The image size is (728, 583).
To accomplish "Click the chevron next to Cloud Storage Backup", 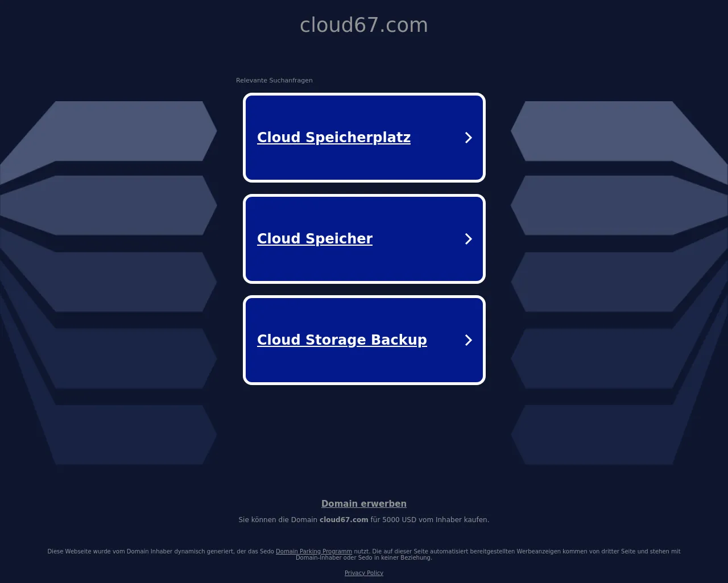I will tap(469, 340).
